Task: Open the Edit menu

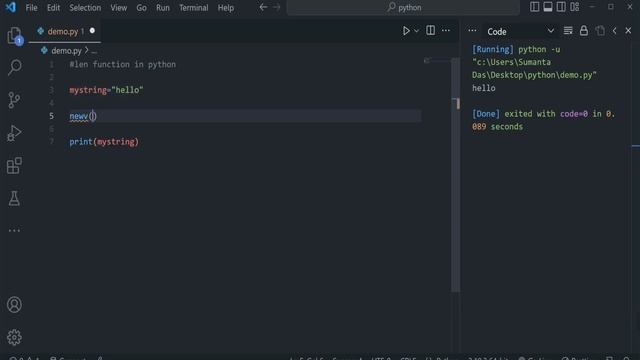Action: point(53,8)
